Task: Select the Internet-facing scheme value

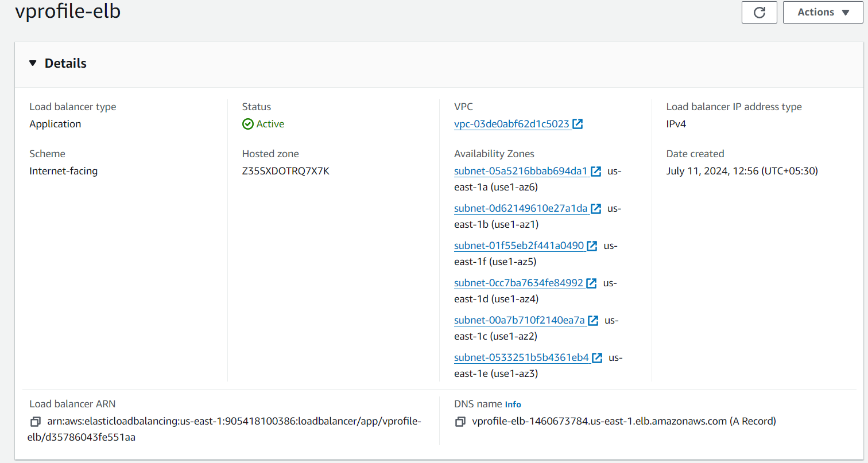Action: (64, 171)
